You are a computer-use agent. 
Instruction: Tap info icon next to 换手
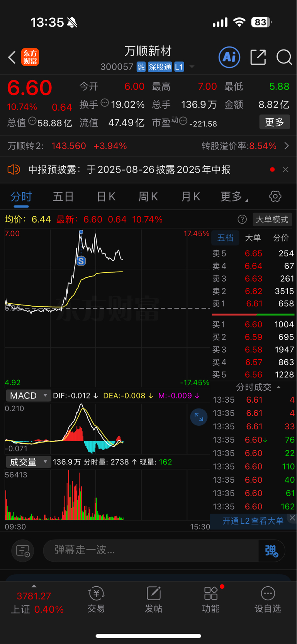tap(105, 103)
